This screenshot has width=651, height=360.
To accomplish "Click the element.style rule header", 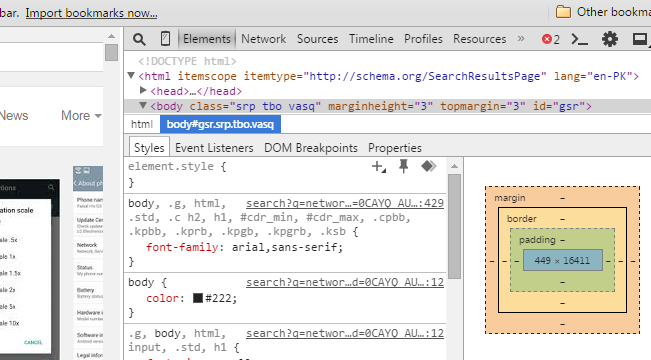I will coord(177,166).
